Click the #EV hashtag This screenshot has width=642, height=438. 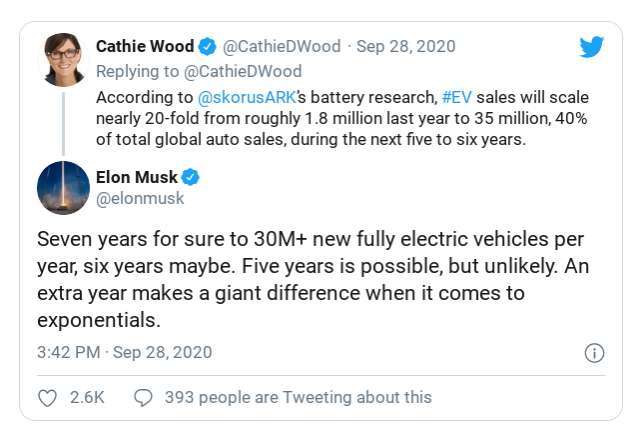coord(457,97)
